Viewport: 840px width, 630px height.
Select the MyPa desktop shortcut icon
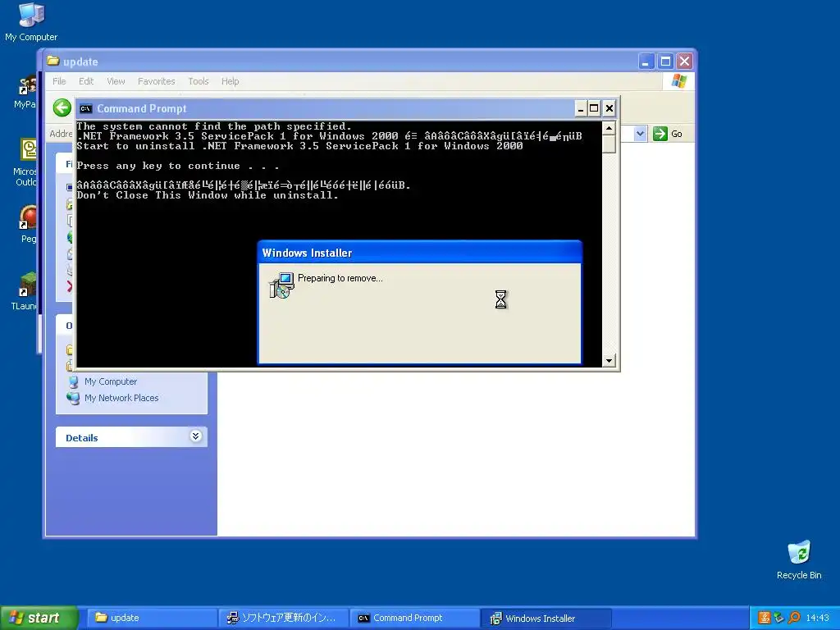click(26, 92)
